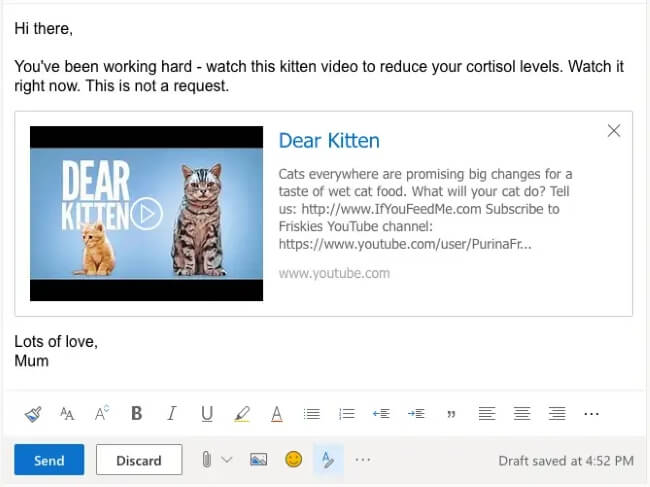Toggle the formatting options bar

[328, 460]
